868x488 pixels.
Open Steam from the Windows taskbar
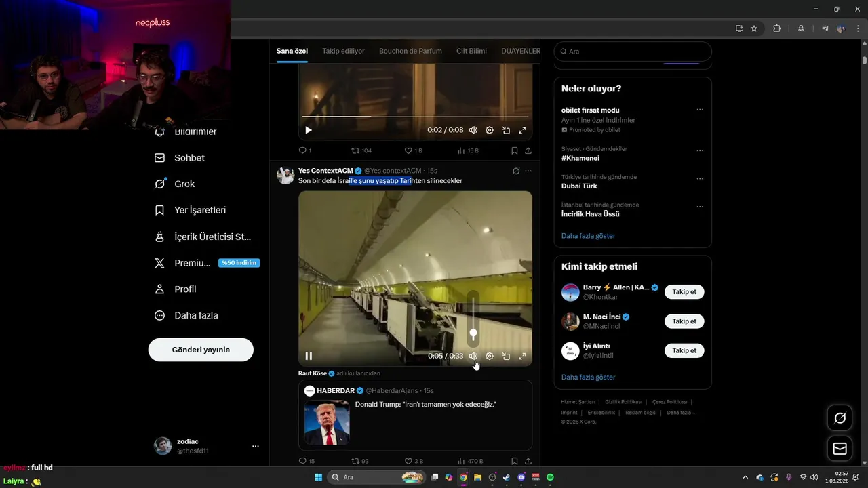tap(507, 477)
